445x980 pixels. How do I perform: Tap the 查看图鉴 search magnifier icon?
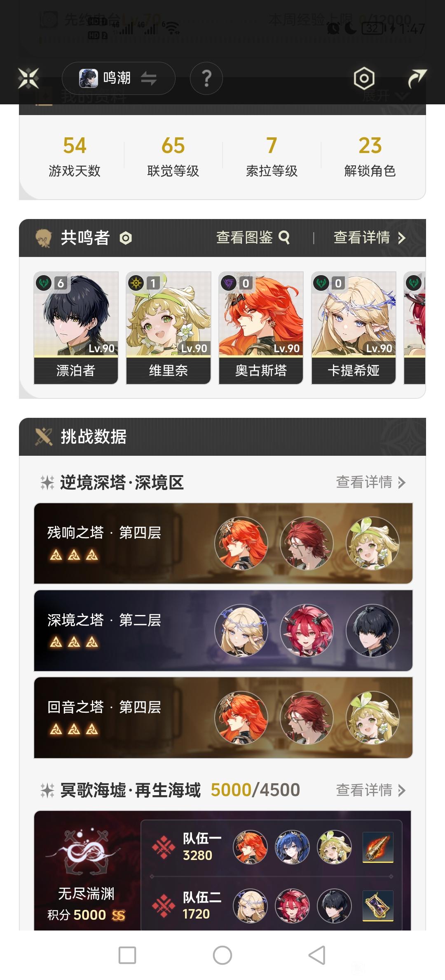[284, 237]
